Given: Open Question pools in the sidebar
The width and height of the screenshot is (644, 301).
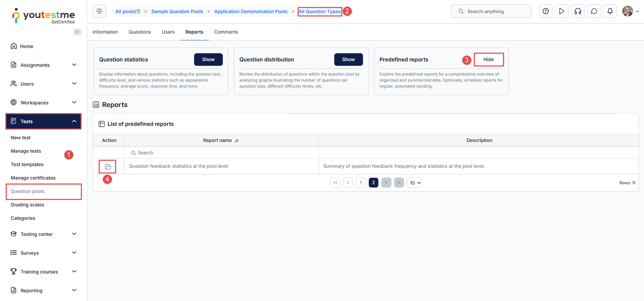Looking at the screenshot, I should point(27,191).
